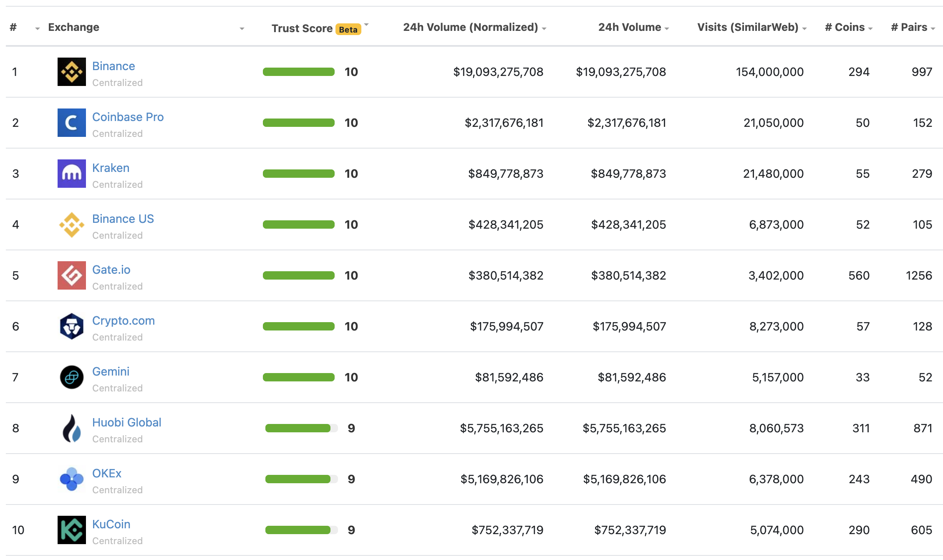Visit the Crypto.com exchange page
Image resolution: width=943 pixels, height=560 pixels.
[124, 320]
